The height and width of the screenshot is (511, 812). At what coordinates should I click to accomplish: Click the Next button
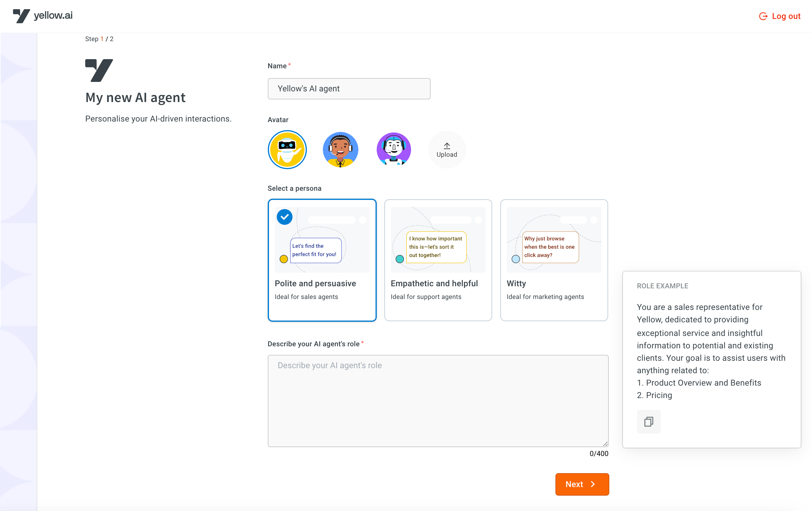coord(582,484)
